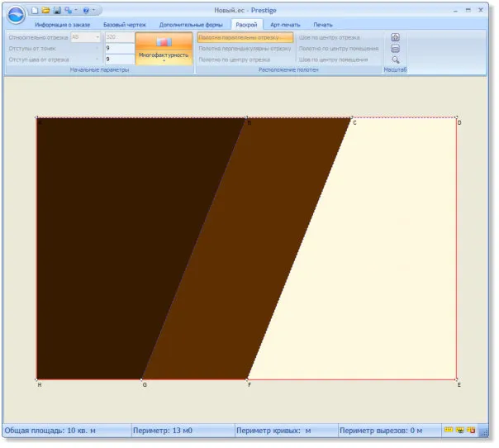Screen dimensions: 499x448
Task: Maximize the Prestige window
Action: [x=468, y=11]
